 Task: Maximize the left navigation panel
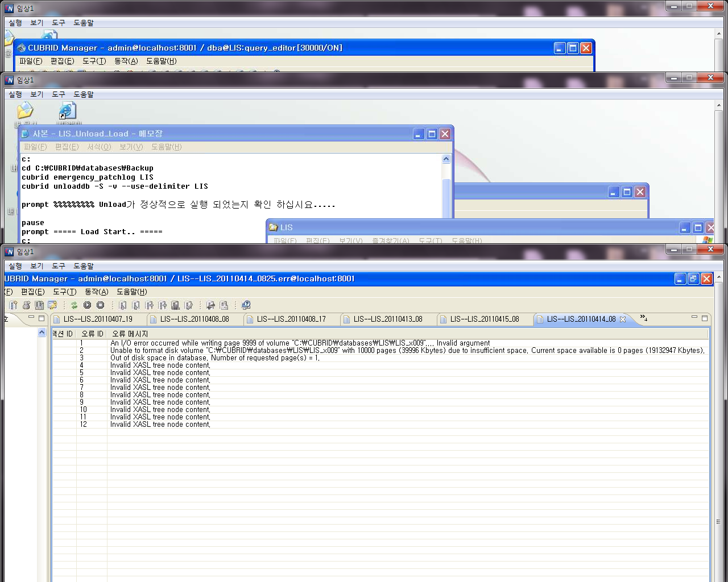42,318
